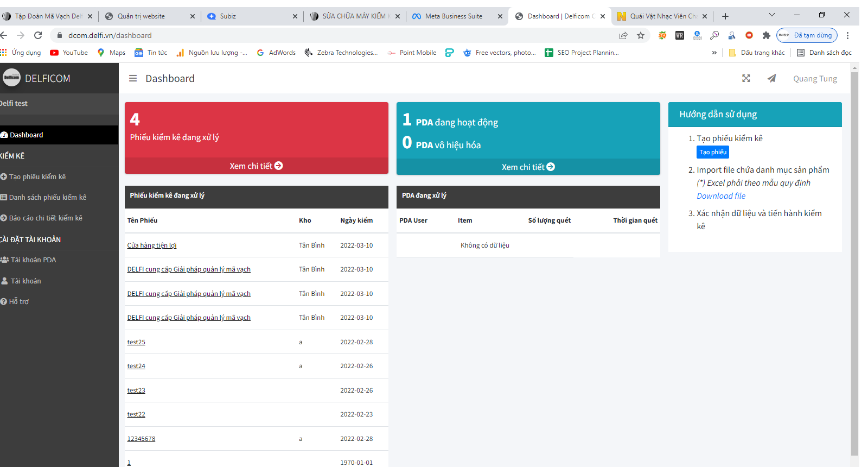Click the share page icon in address bar
This screenshot has width=868, height=467.
click(623, 35)
